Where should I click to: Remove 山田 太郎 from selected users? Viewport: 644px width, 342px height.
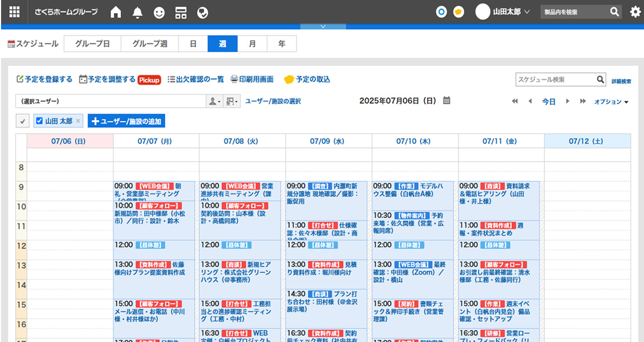78,121
